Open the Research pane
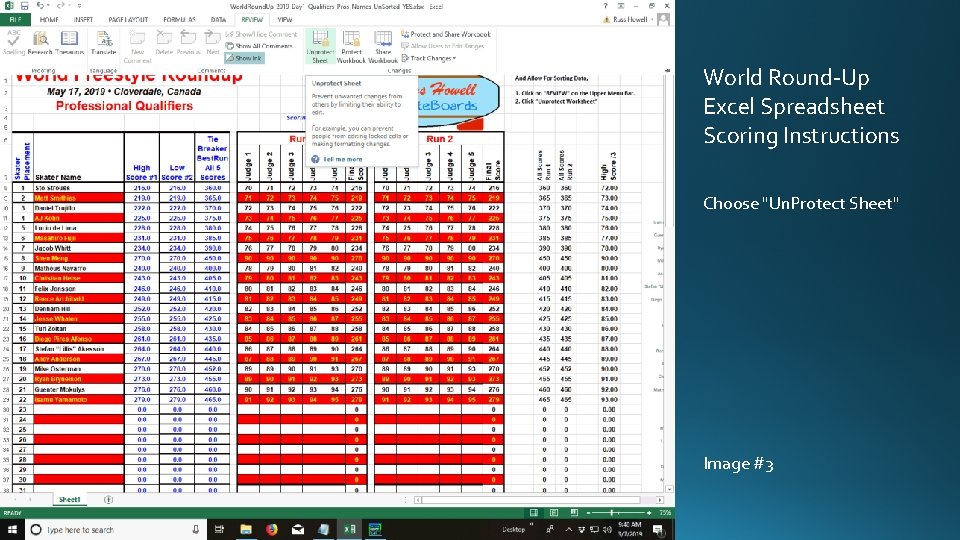 40,43
